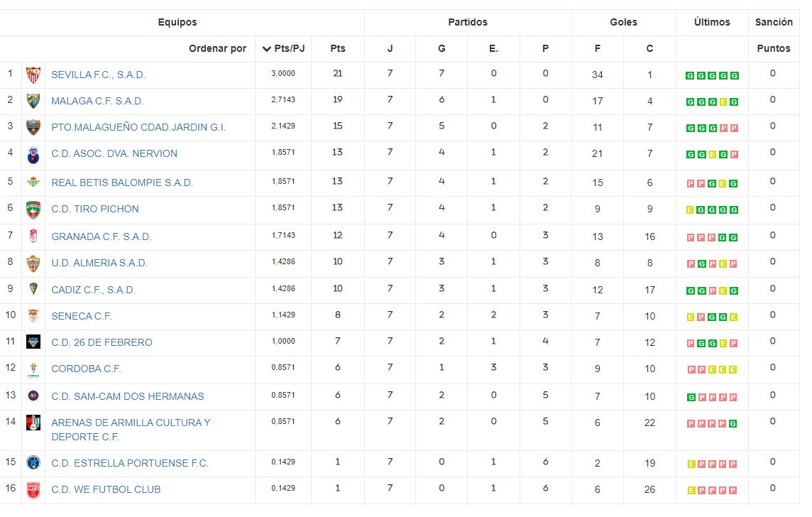Viewport: 812px width, 517px height.
Task: Click the Arenas de Armilla crest
Action: pyautogui.click(x=33, y=423)
